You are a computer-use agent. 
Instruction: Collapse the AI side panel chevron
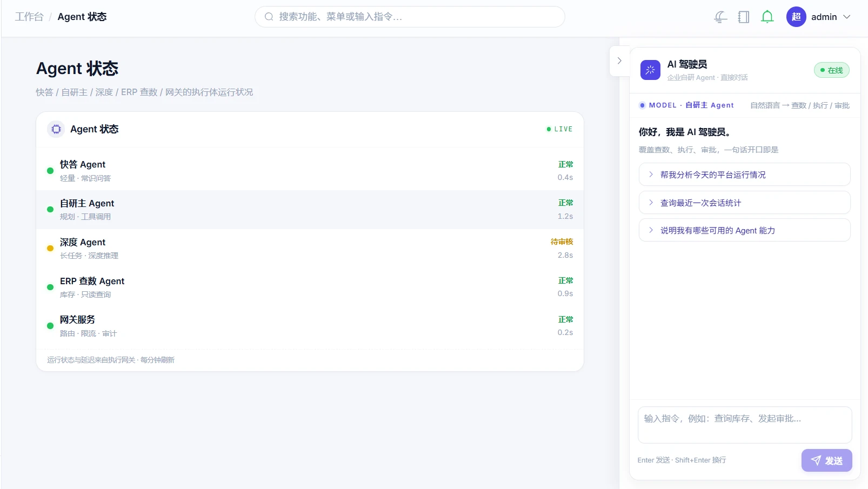[619, 61]
